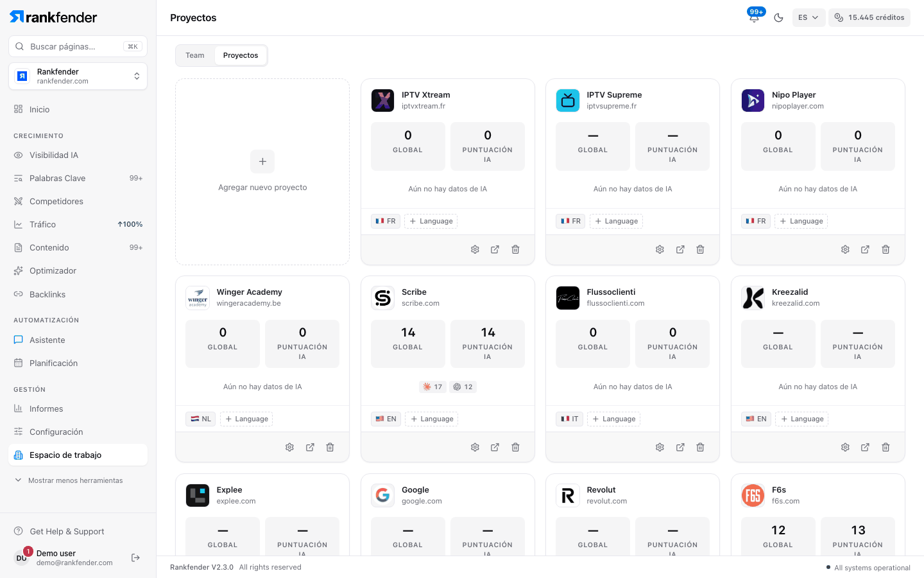
Task: Toggle dark mode moon icon
Action: (x=779, y=18)
